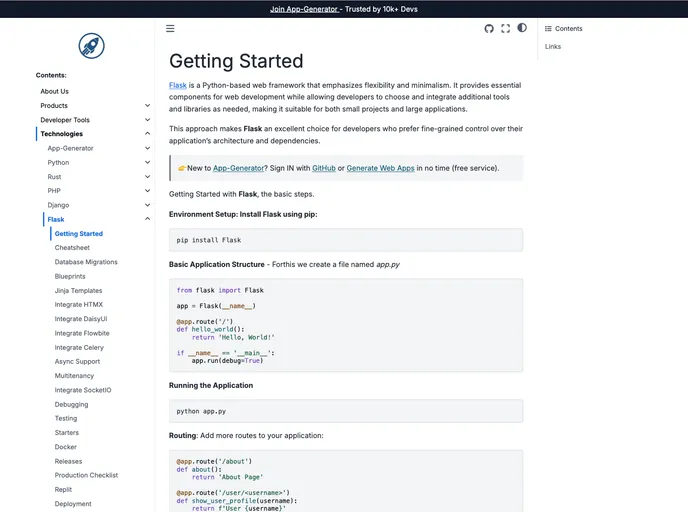Open the Python docs entry
The height and width of the screenshot is (512, 688).
[58, 162]
